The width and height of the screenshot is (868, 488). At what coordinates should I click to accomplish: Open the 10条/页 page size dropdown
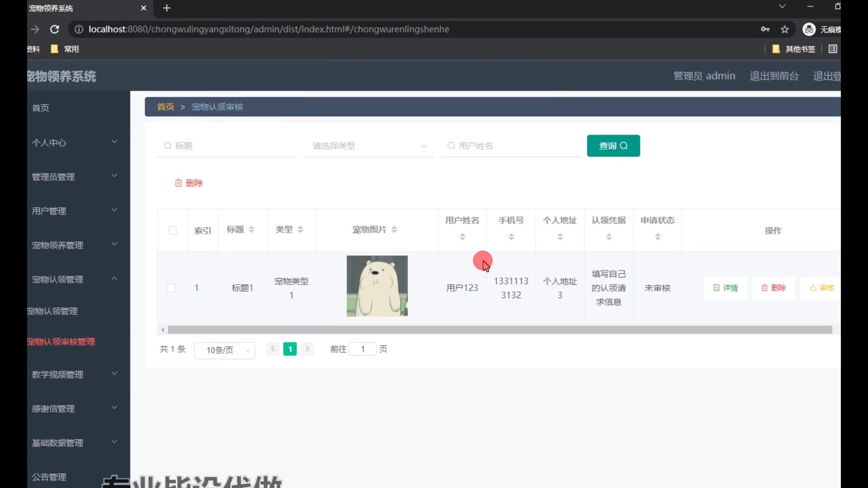pos(224,350)
